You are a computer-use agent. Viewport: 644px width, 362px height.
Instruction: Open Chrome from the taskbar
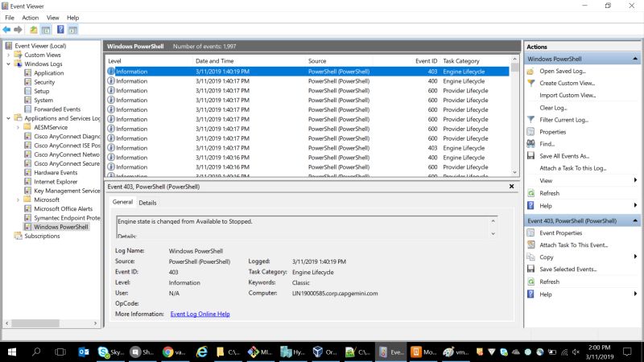[174, 352]
